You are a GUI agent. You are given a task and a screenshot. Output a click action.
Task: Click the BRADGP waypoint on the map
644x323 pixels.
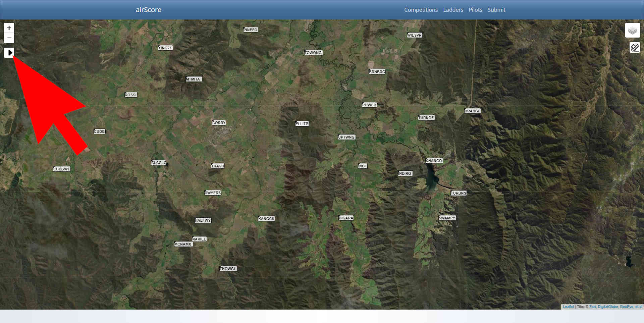473,111
